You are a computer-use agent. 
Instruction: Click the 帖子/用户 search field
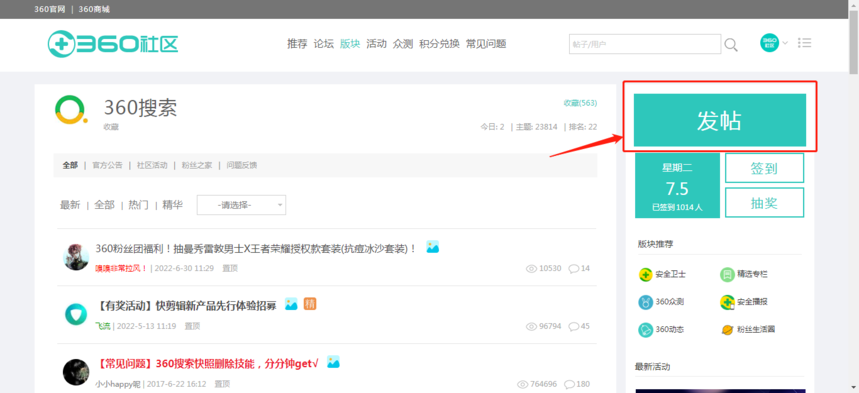point(645,44)
